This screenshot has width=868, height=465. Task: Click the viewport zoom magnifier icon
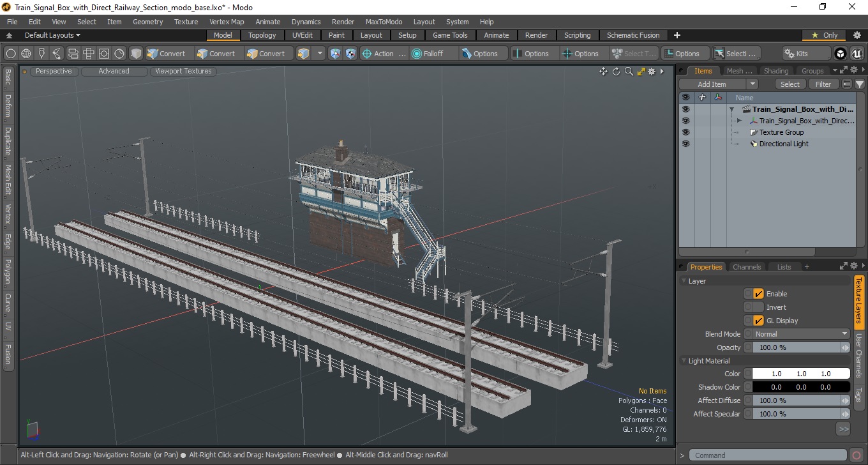(x=629, y=72)
